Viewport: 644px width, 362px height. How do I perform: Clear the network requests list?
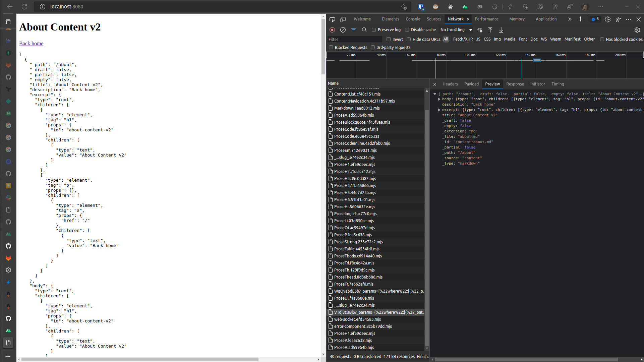[343, 30]
